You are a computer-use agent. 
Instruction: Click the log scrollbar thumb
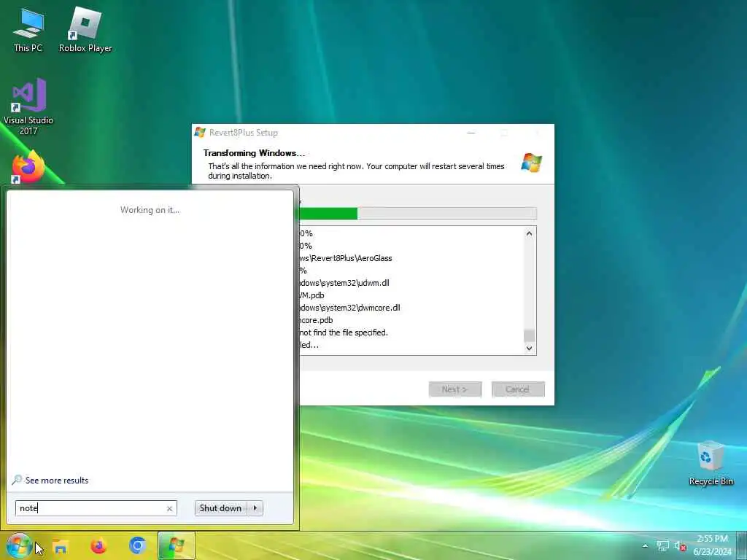530,335
